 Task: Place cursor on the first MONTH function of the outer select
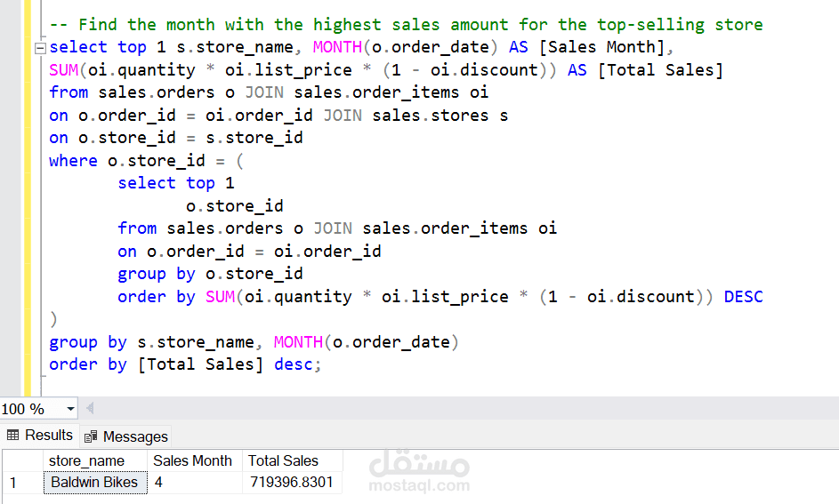[337, 47]
